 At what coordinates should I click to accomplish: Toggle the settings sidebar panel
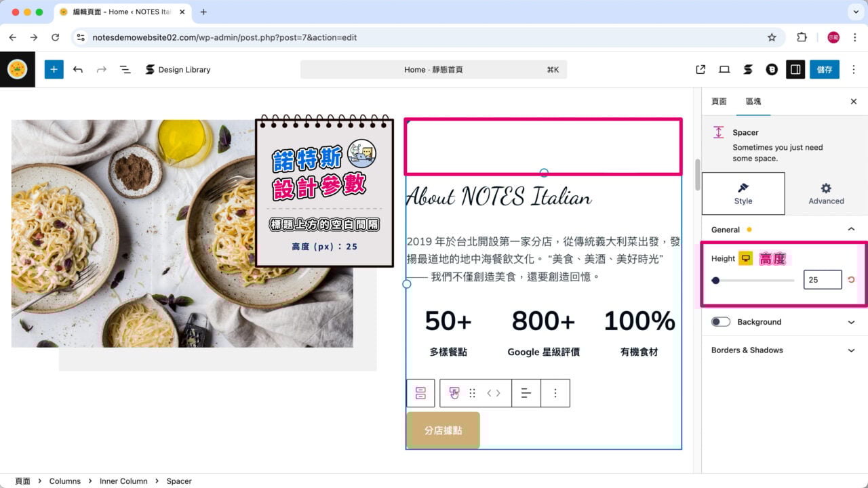(795, 69)
